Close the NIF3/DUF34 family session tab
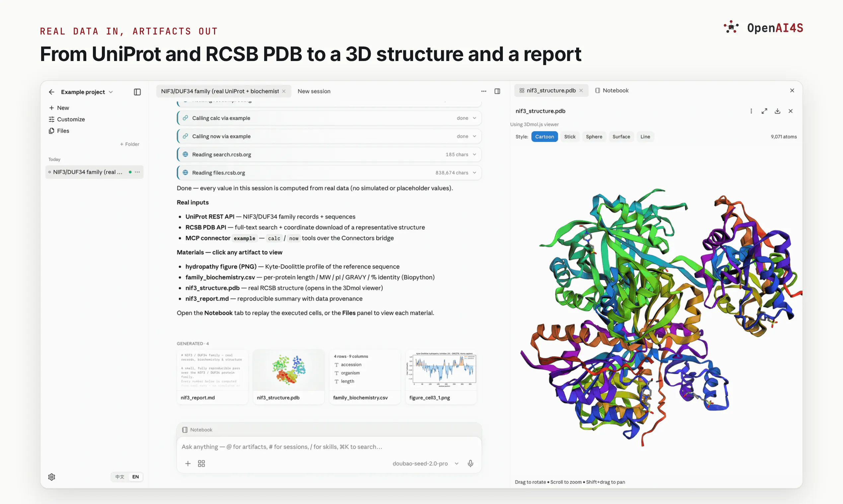 (x=284, y=91)
